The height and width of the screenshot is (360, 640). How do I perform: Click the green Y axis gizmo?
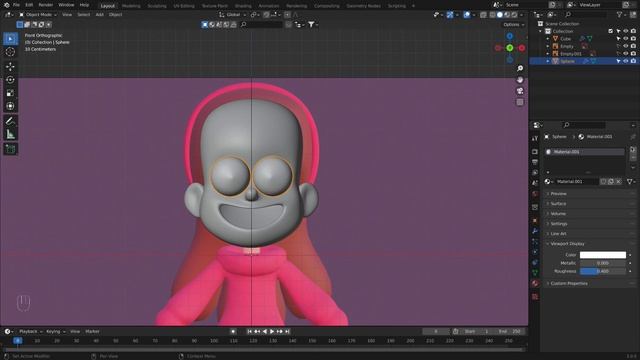pyautogui.click(x=510, y=48)
